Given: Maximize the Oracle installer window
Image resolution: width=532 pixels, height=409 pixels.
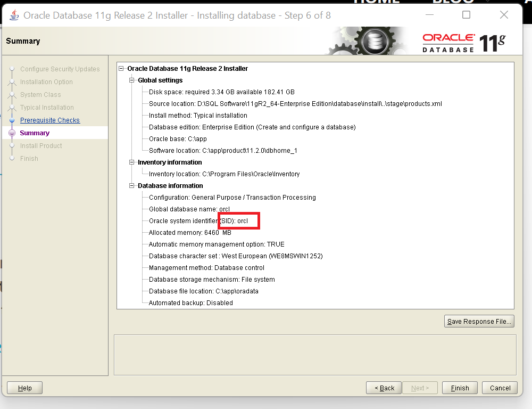Looking at the screenshot, I should [x=466, y=15].
